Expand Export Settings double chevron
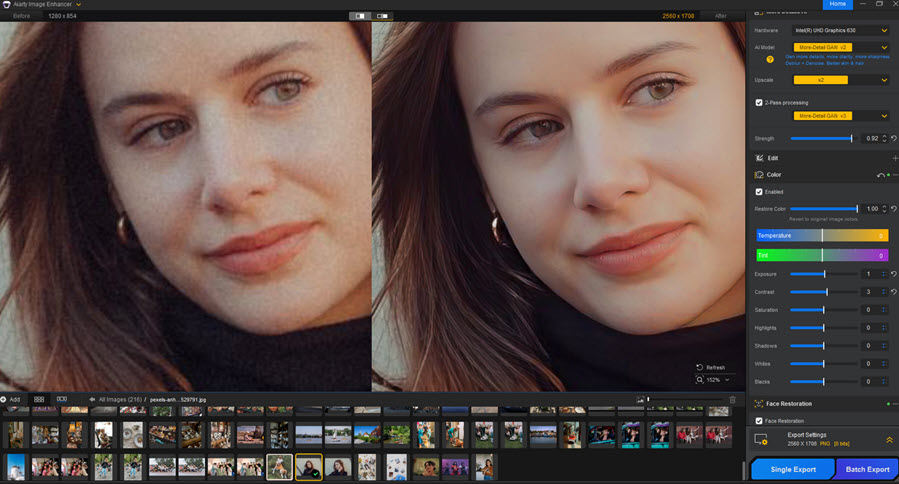899x484 pixels. [x=889, y=440]
